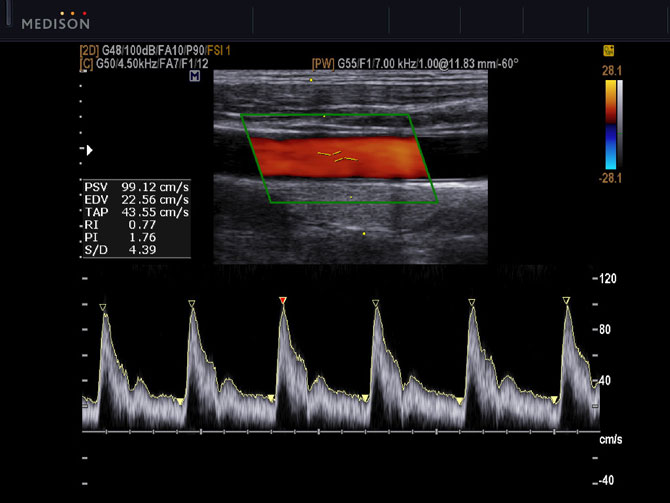Click the 120 mark on spectral velocity scale
This screenshot has height=503, width=670.
click(606, 279)
